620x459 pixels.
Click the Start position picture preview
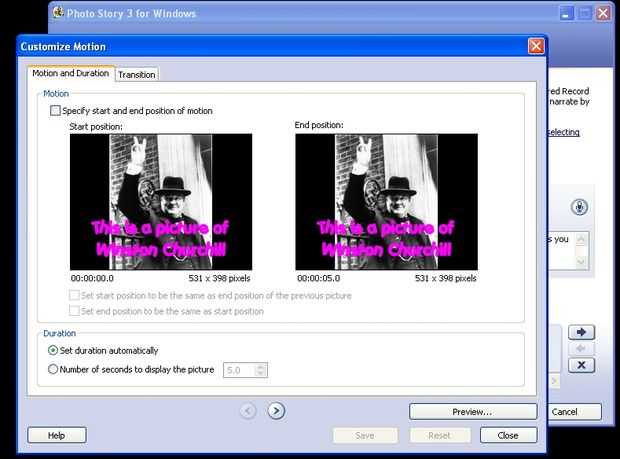click(x=161, y=202)
